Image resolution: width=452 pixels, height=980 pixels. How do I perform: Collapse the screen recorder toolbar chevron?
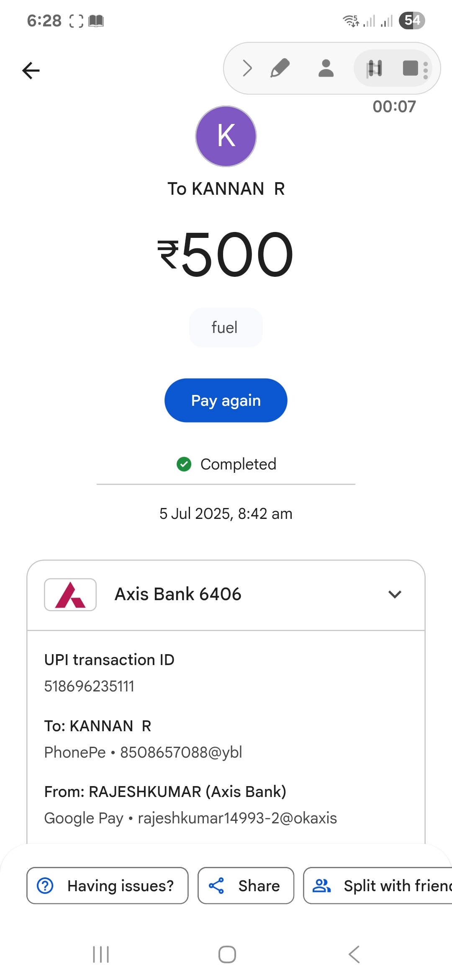[x=247, y=68]
